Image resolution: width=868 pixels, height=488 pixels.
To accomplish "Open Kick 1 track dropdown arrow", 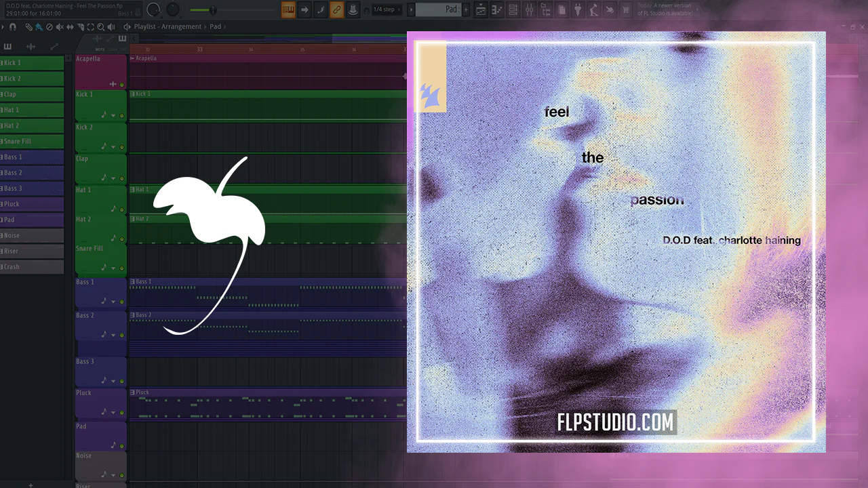I will point(113,116).
